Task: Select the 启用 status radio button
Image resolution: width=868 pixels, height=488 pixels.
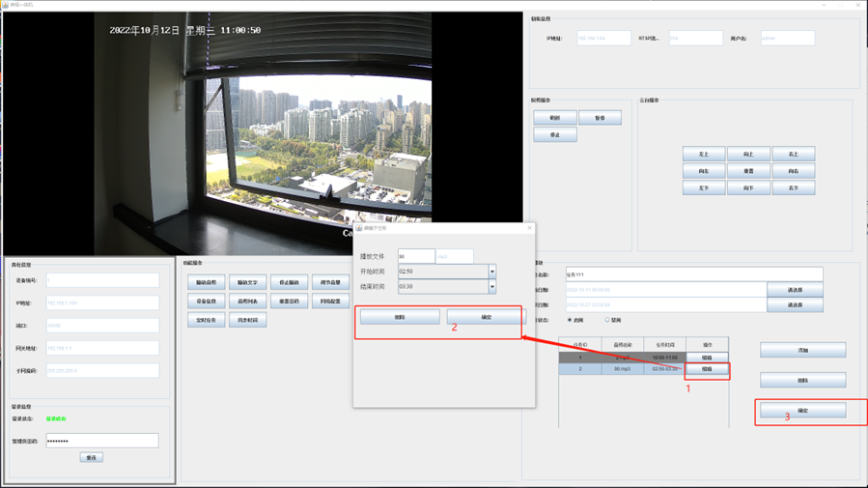Action: (570, 320)
